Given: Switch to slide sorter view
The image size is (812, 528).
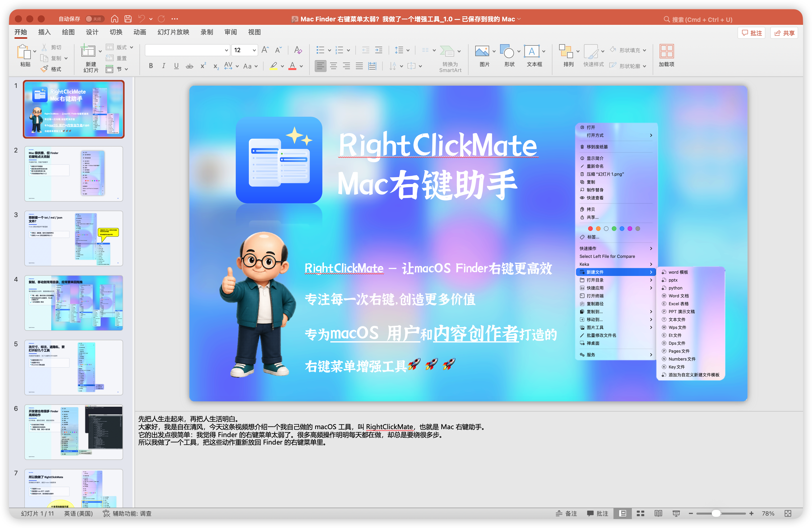Looking at the screenshot, I should coord(640,513).
